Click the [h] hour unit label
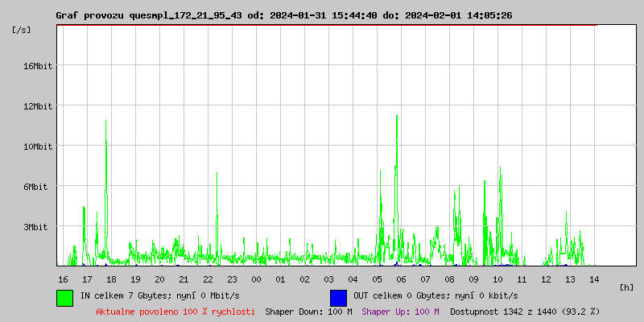 pyautogui.click(x=626, y=287)
